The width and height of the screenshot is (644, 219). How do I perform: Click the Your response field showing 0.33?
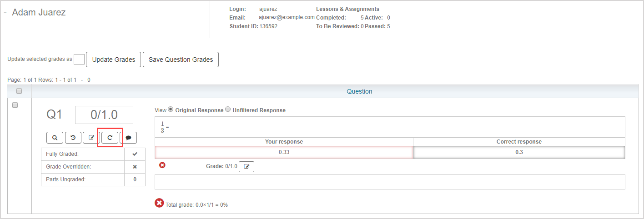point(284,152)
